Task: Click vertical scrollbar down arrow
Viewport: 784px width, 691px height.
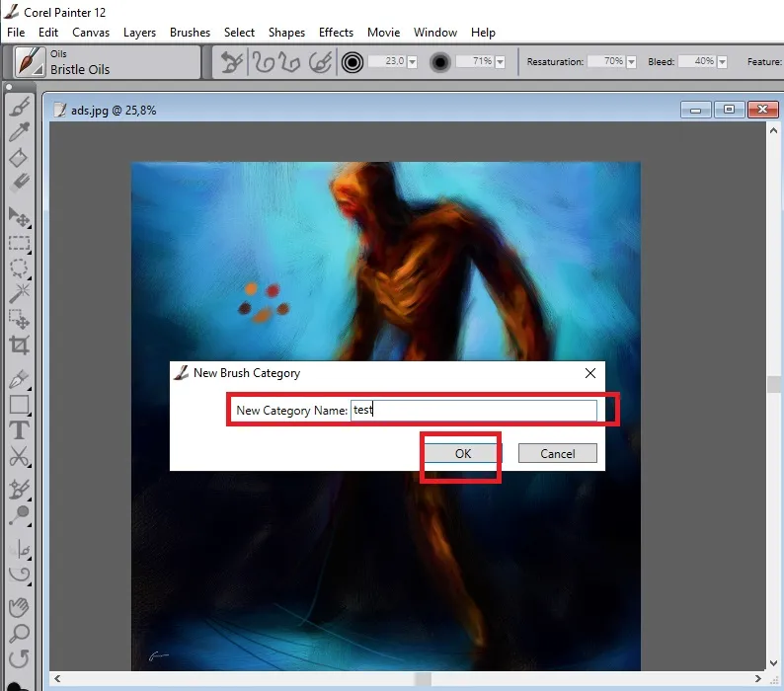Action: 773,663
